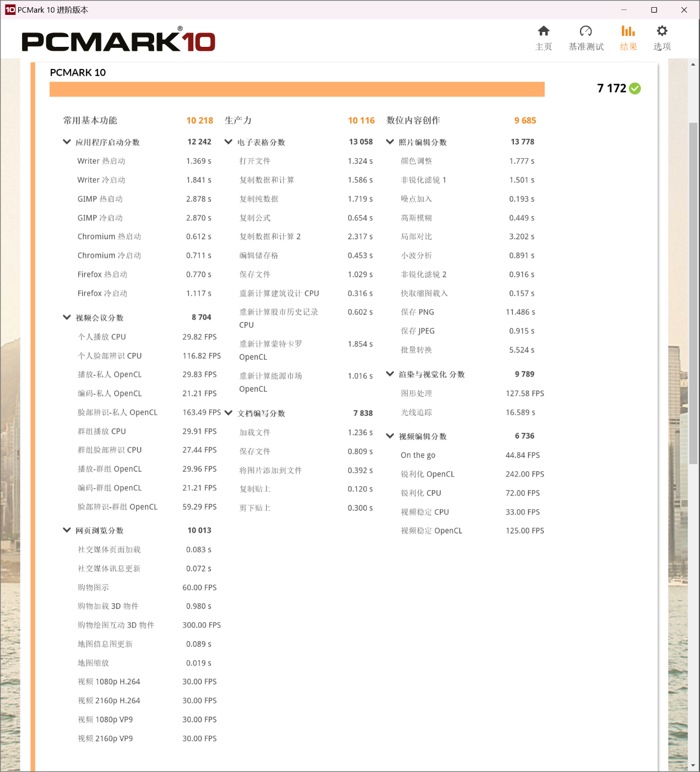Click the 10 218 essentials score

click(199, 121)
